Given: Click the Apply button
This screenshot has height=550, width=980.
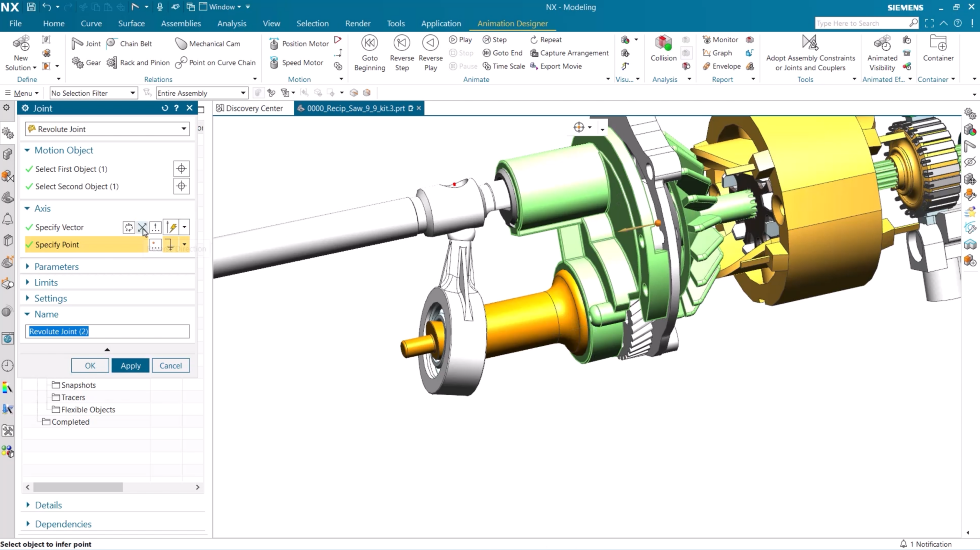Looking at the screenshot, I should pyautogui.click(x=130, y=365).
